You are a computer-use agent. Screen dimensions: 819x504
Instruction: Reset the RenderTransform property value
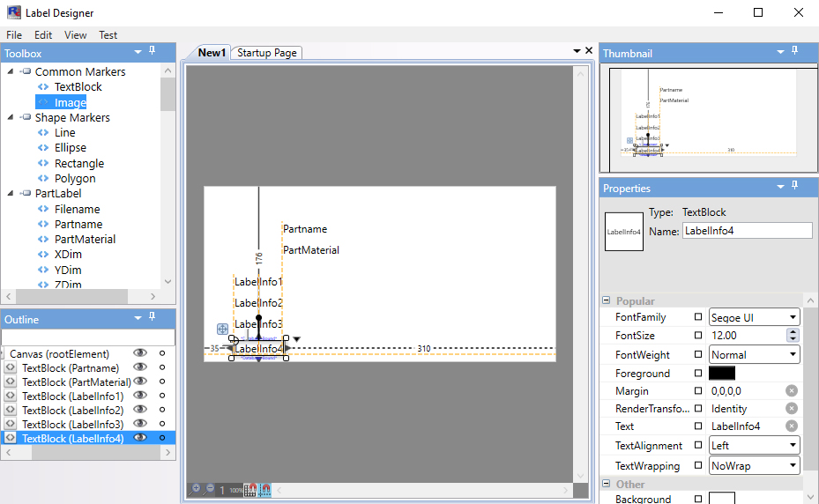click(792, 409)
